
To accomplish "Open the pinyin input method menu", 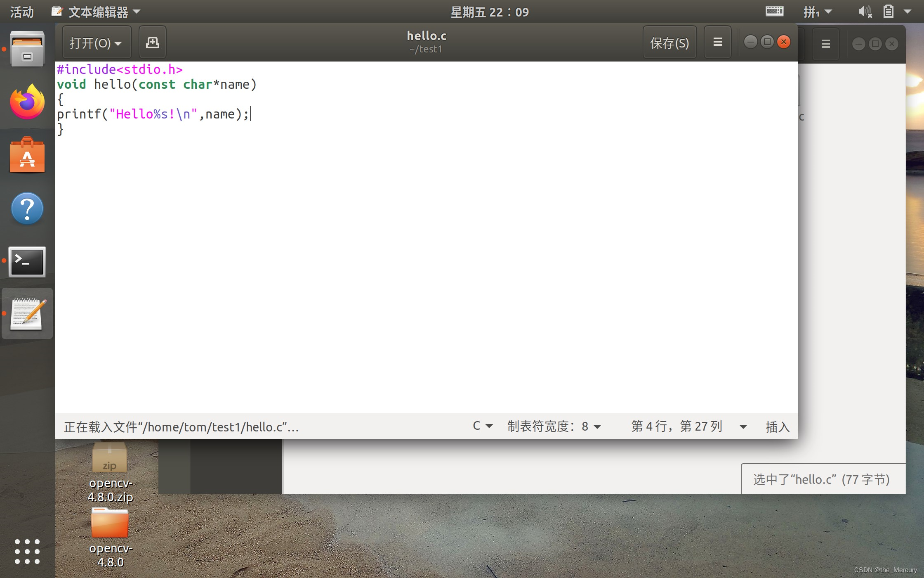I will [817, 12].
